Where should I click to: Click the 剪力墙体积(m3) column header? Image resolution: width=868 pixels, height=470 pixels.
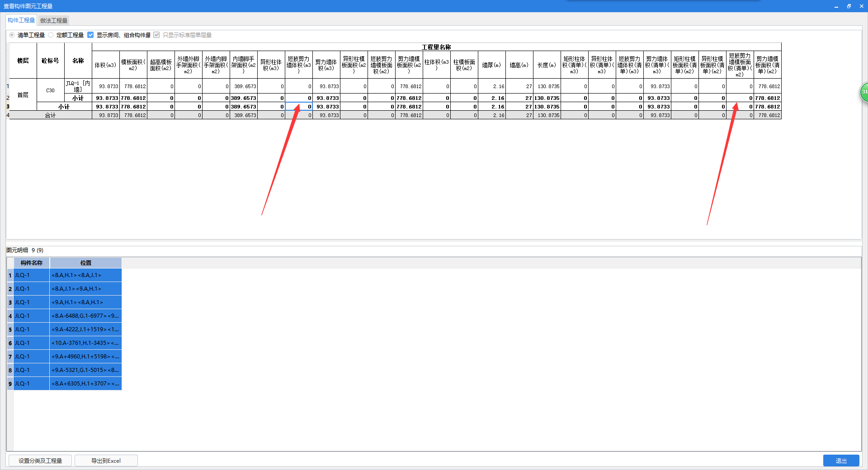326,65
